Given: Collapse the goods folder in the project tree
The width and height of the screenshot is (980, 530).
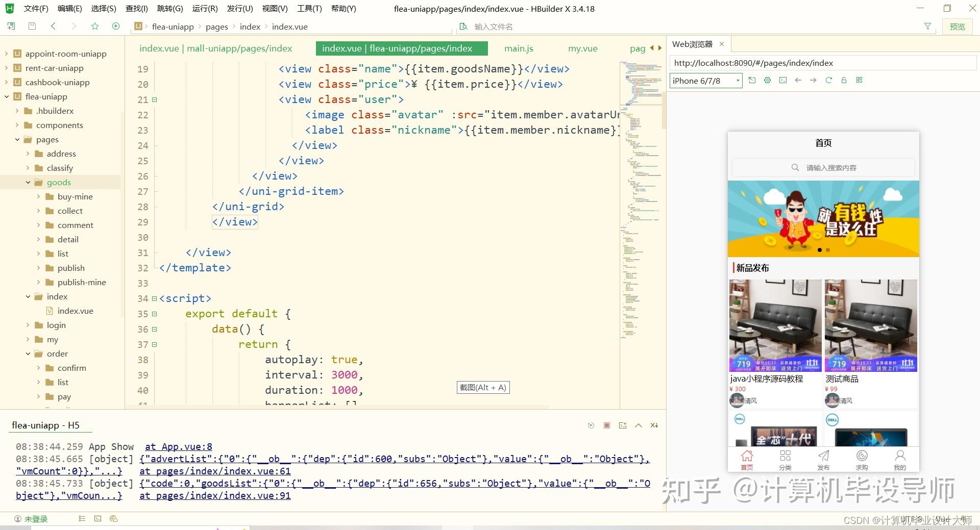Looking at the screenshot, I should point(29,182).
